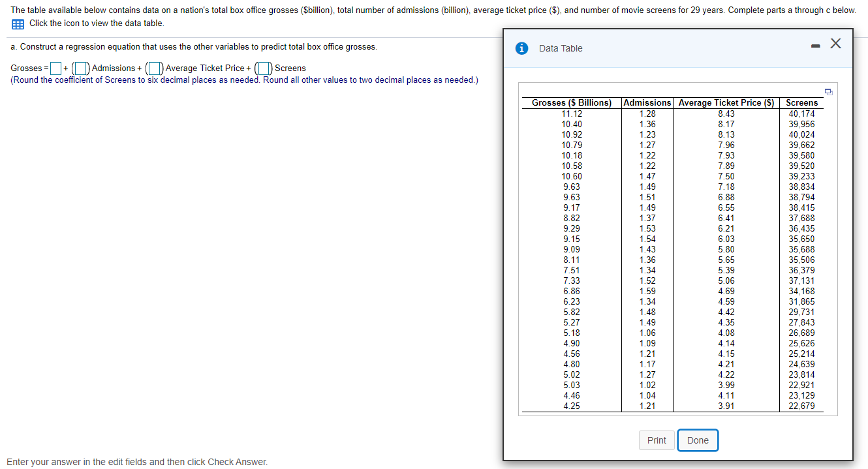Click Screens value 38,415
Image resolution: width=868 pixels, height=469 pixels.
[x=802, y=207]
